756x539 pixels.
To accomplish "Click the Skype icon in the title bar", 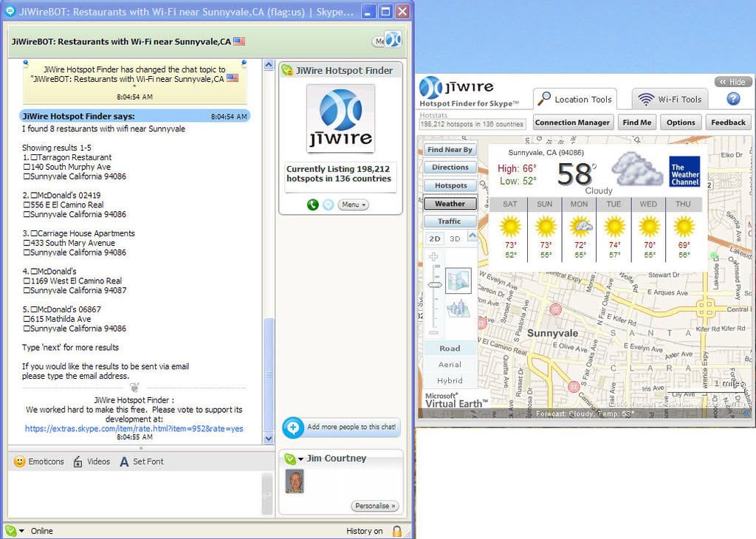I will pos(10,12).
